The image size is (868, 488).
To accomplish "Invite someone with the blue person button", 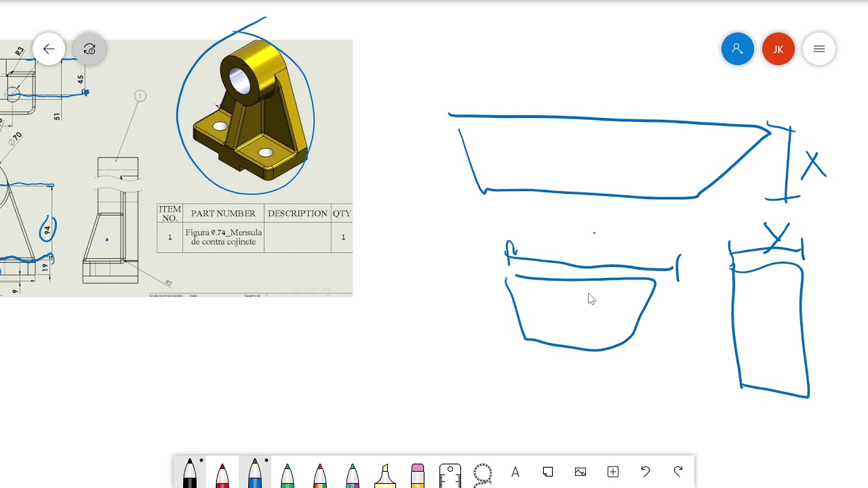I will pyautogui.click(x=738, y=49).
